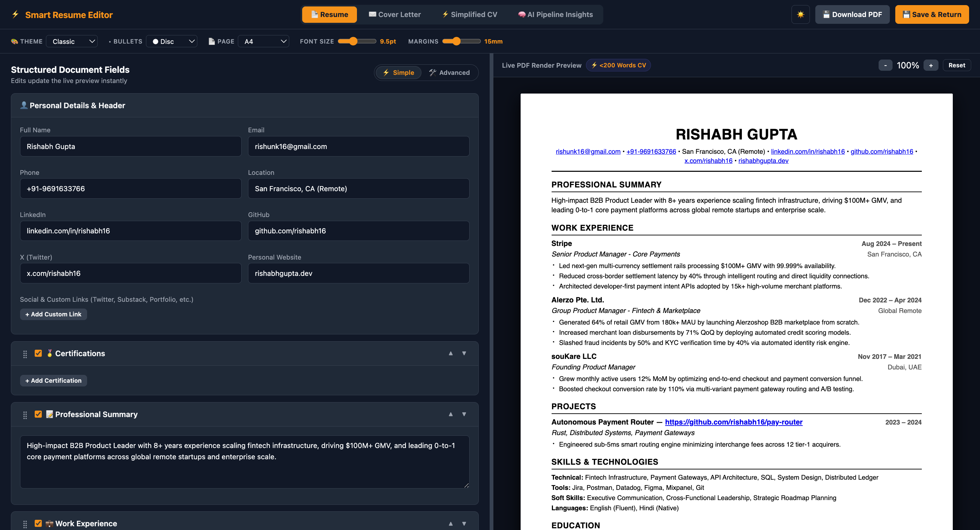The image size is (980, 530).
Task: Open the AI Pipeline Insights tab
Action: tap(555, 14)
